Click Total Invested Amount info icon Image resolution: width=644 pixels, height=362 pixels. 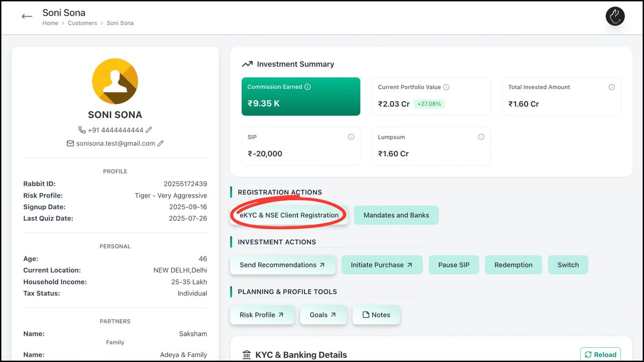[611, 87]
